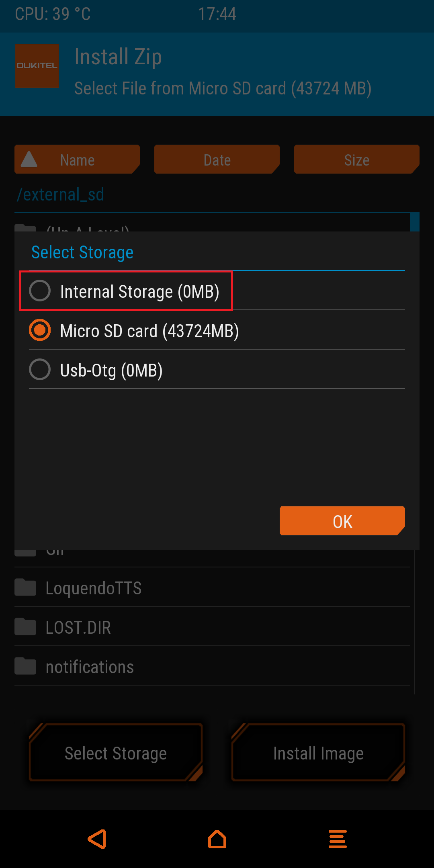The height and width of the screenshot is (868, 434).
Task: Click the sort-ascending triangle on Name
Action: click(29, 160)
